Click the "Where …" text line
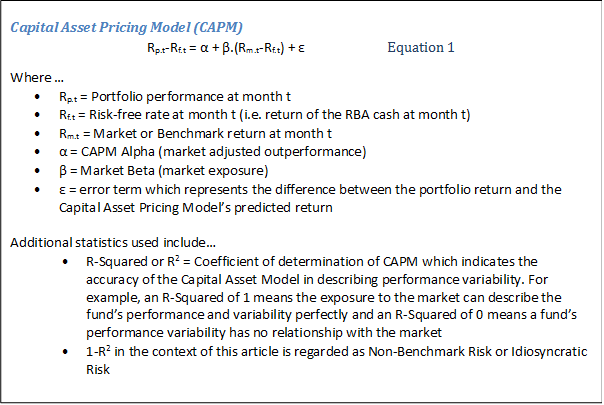Image resolution: width=604 pixels, height=405 pixels. pos(37,77)
